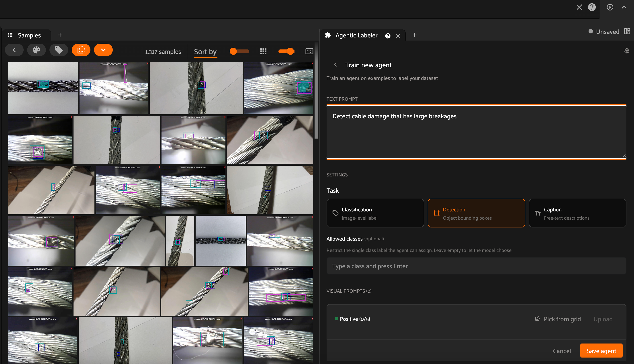The width and height of the screenshot is (634, 364).
Task: Click the VISUAL PROMPTS (0) heading
Action: [349, 291]
